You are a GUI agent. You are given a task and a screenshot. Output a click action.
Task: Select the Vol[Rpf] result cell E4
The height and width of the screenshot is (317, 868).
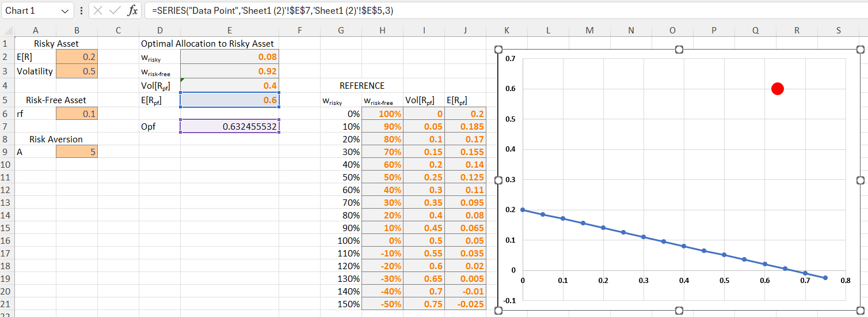(230, 85)
